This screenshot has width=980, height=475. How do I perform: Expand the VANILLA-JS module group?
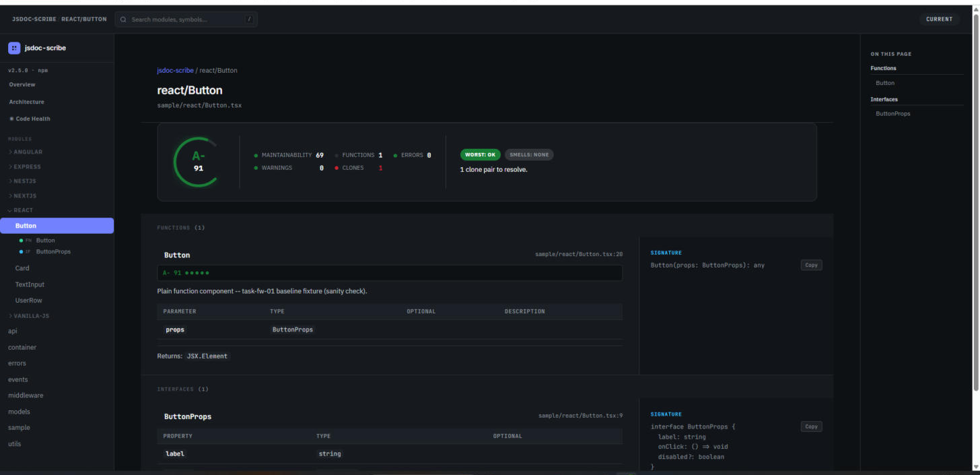click(x=28, y=316)
